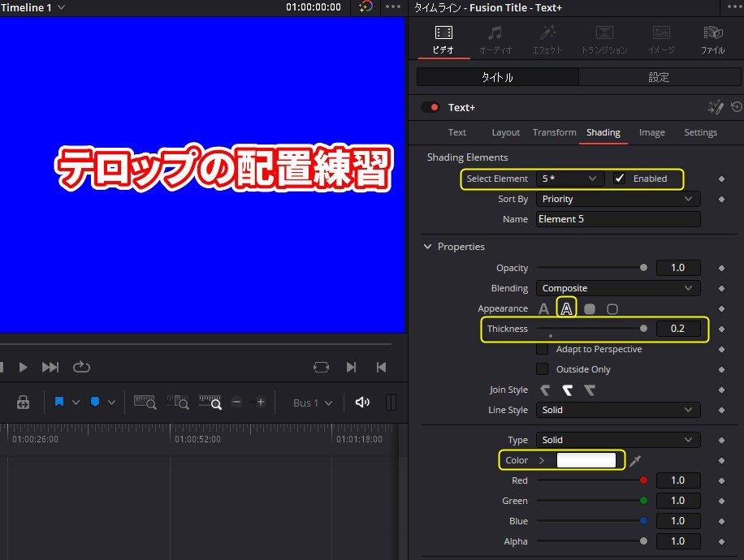
Task: Open the Sort By Priority dropdown
Action: click(x=617, y=199)
